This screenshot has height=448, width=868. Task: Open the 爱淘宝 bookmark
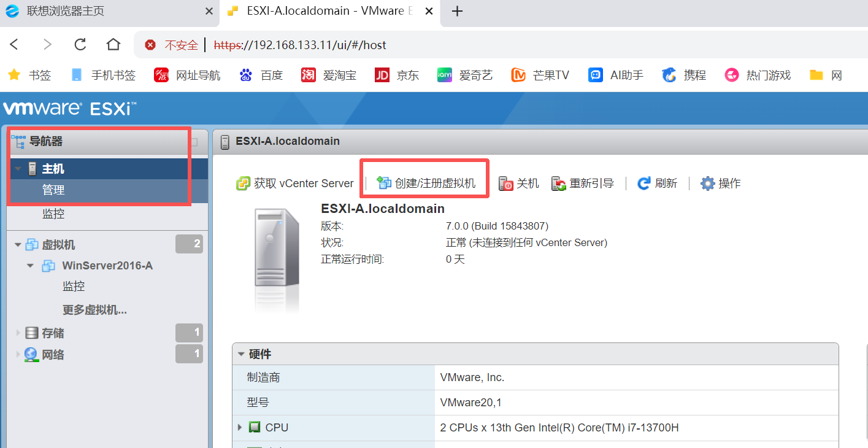329,75
